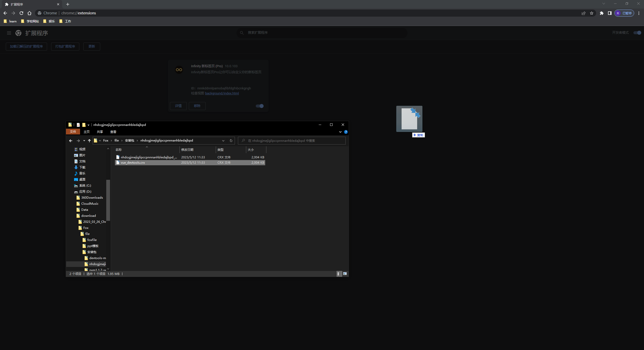
Task: Expand Explorer's address history dropdown
Action: [223, 141]
